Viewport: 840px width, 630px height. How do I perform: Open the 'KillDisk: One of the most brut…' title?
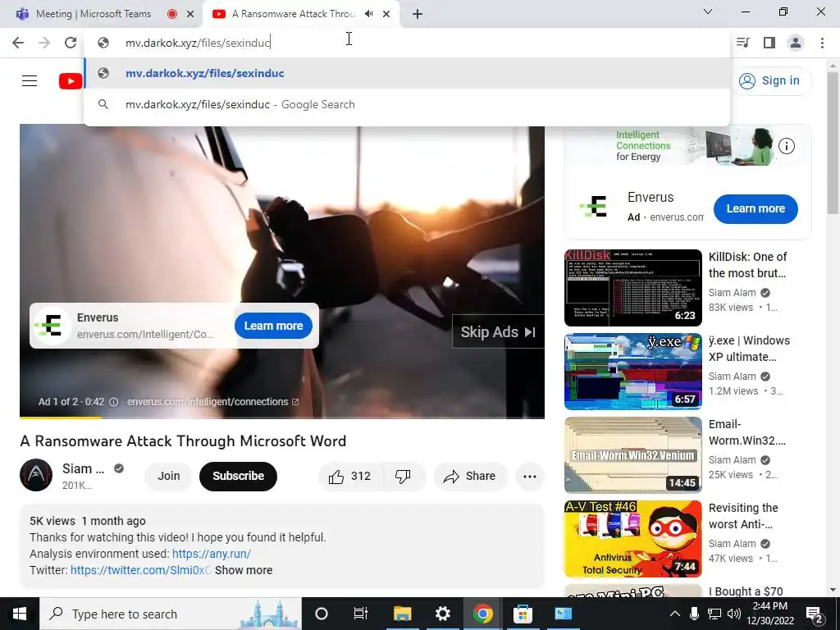click(x=747, y=265)
